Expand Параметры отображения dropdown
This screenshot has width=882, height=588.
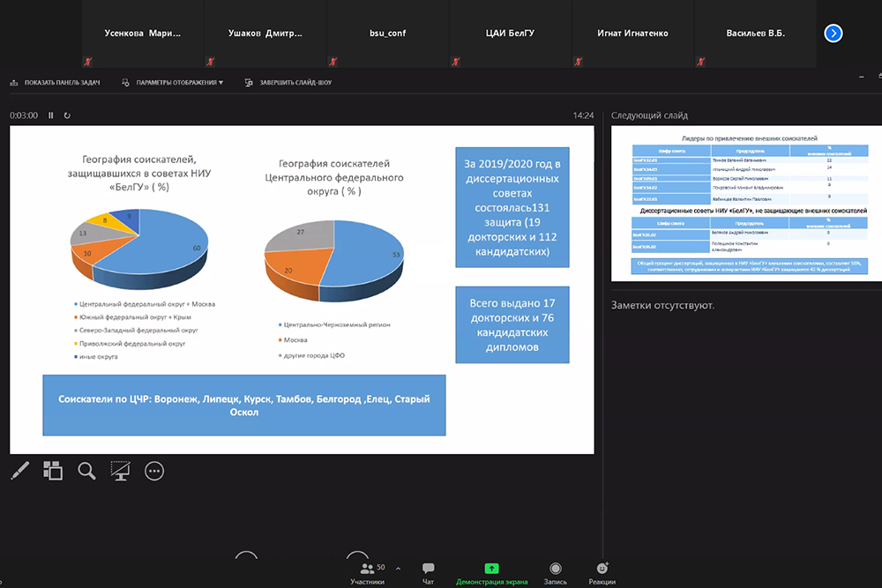(172, 83)
